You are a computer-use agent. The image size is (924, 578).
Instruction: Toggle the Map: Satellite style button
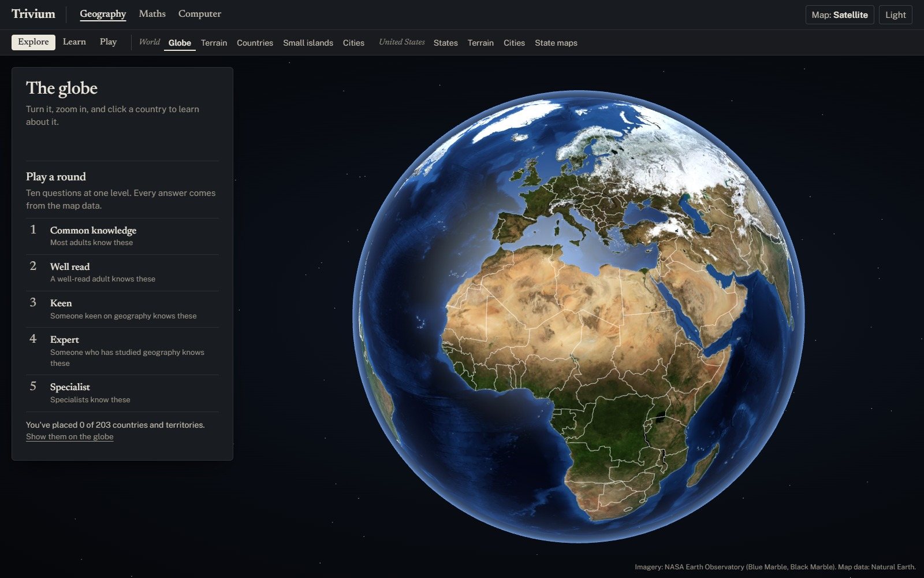840,15
